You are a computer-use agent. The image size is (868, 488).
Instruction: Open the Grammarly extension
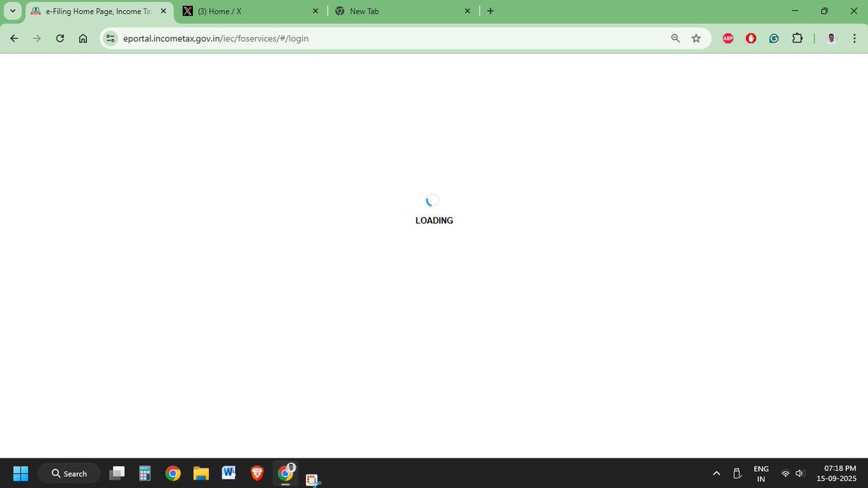(774, 38)
